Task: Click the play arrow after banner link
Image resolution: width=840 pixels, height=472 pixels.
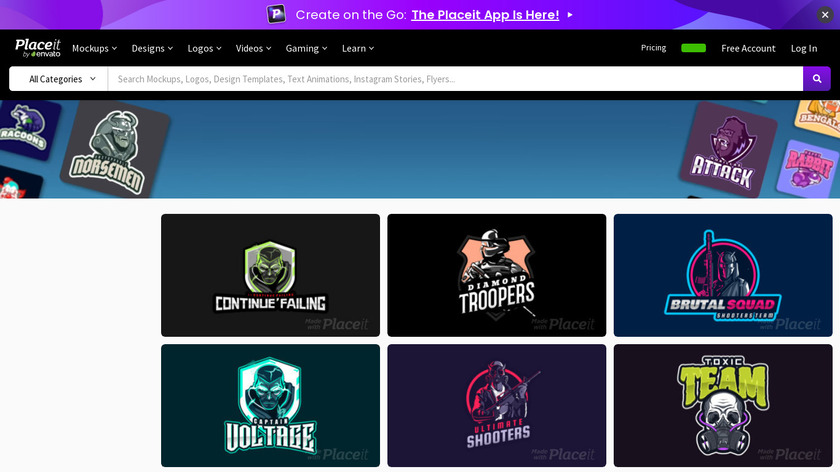Action: pos(570,15)
